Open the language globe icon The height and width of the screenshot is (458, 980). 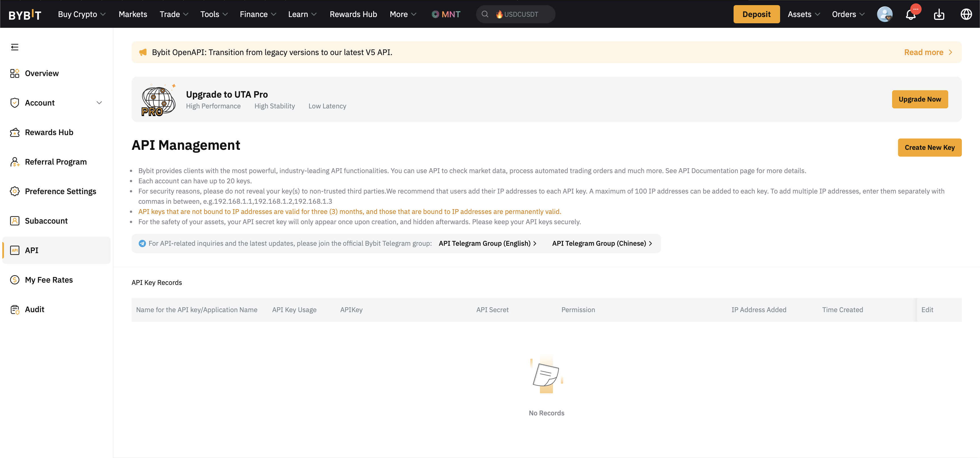(x=966, y=14)
